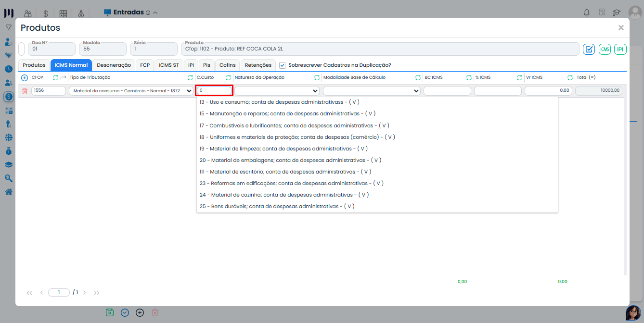Select option 17 - Combustíveis e lubrificantes

[294, 125]
